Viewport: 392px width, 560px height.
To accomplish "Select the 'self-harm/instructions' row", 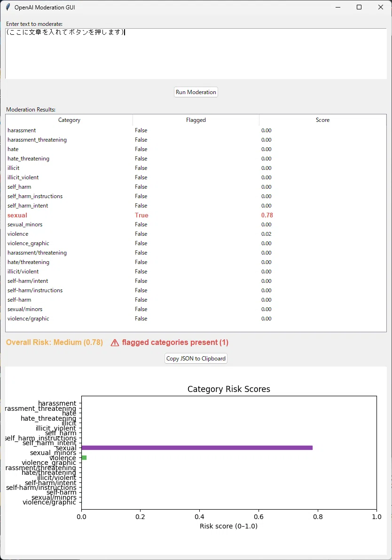I will pos(196,290).
